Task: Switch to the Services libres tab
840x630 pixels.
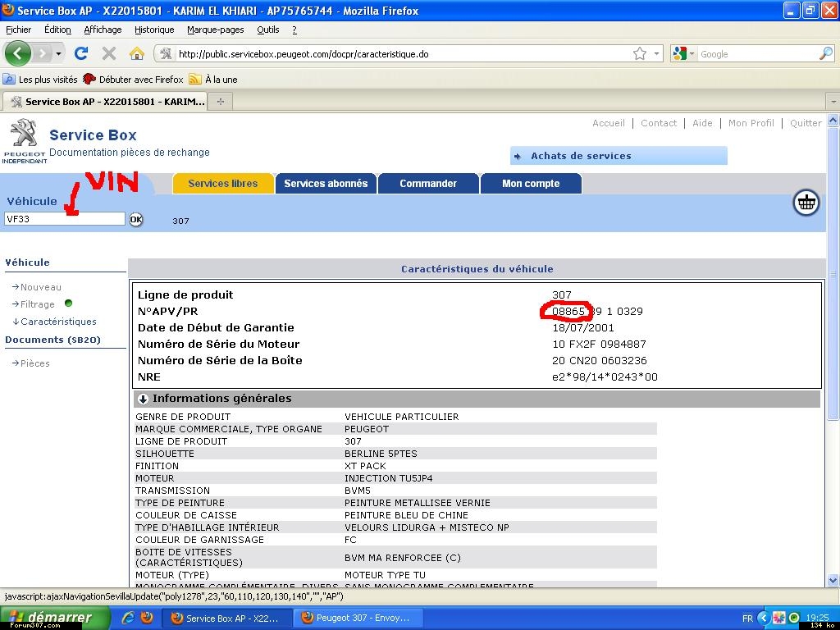Action: 223,183
